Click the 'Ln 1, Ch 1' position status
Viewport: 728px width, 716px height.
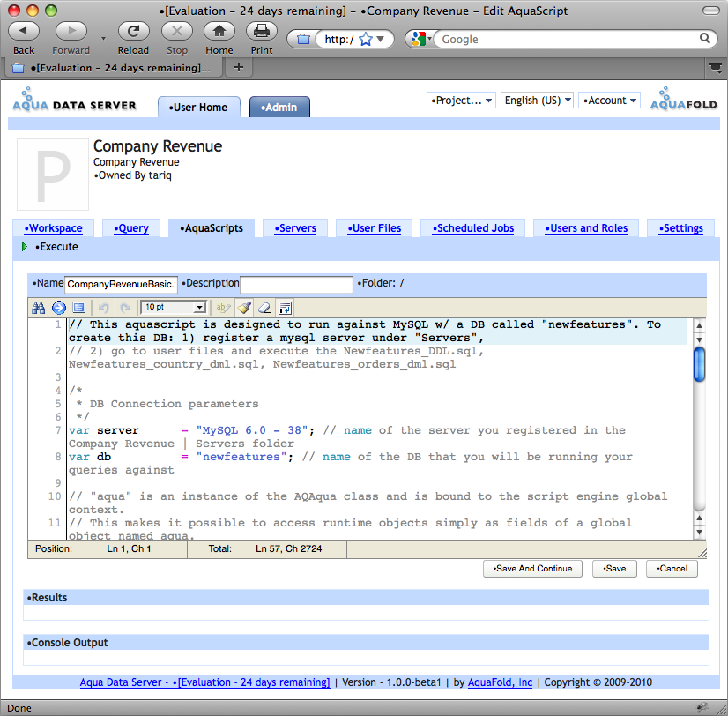point(129,548)
